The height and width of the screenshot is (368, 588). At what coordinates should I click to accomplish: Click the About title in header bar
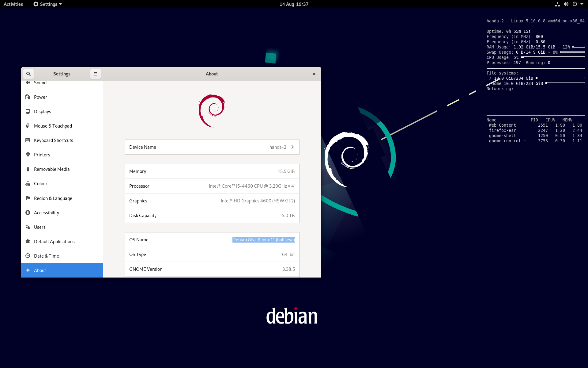coord(212,74)
